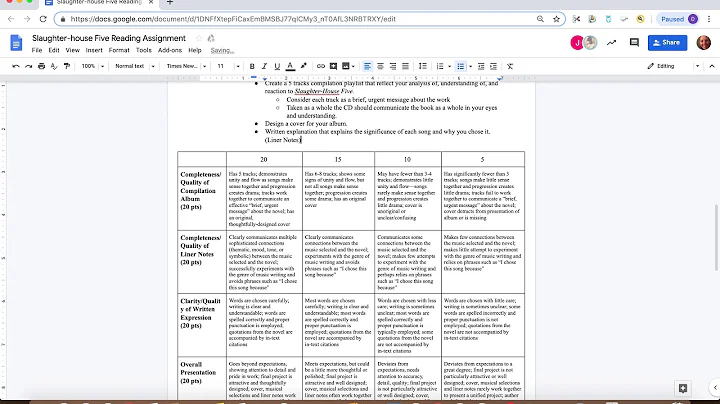The height and width of the screenshot is (404, 720).
Task: Increase the paragraph indent
Action: 493,66
